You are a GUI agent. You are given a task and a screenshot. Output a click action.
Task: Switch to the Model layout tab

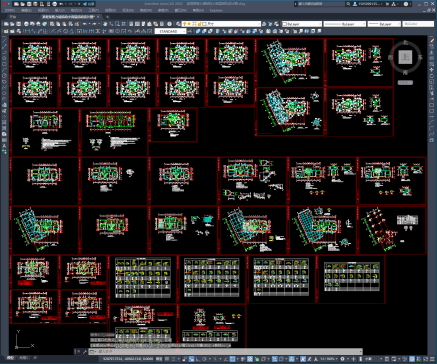click(11, 358)
